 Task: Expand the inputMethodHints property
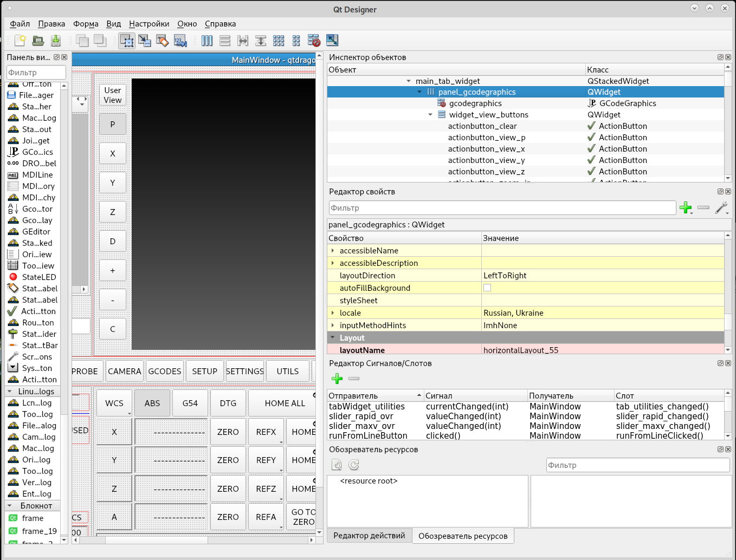pyautogui.click(x=333, y=325)
